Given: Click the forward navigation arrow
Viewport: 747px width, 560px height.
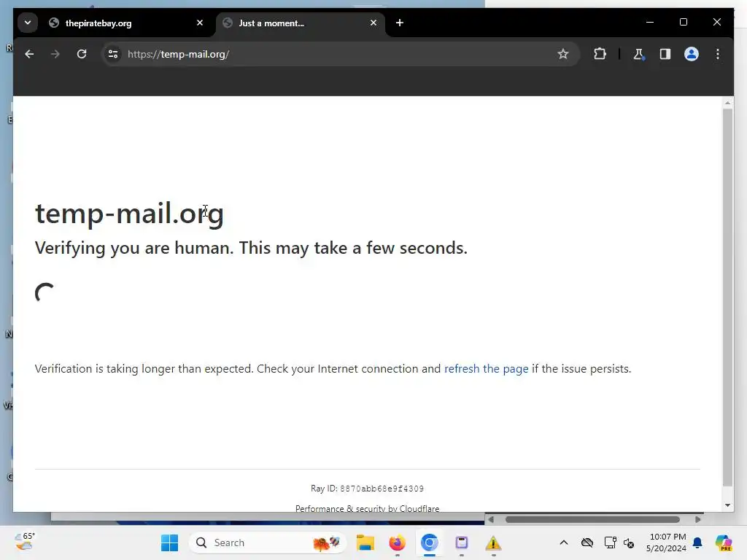Looking at the screenshot, I should [x=55, y=54].
